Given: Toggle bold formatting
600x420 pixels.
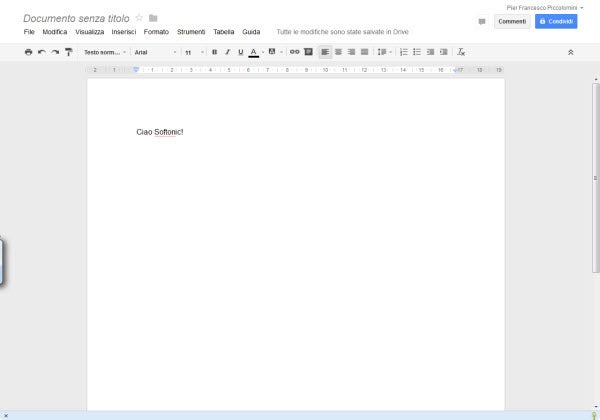Looking at the screenshot, I should coord(214,52).
